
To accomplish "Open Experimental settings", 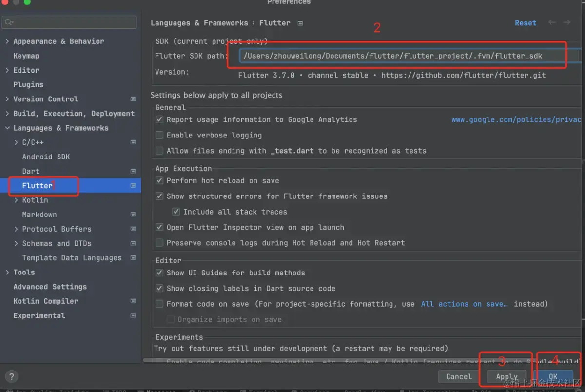I will point(39,315).
